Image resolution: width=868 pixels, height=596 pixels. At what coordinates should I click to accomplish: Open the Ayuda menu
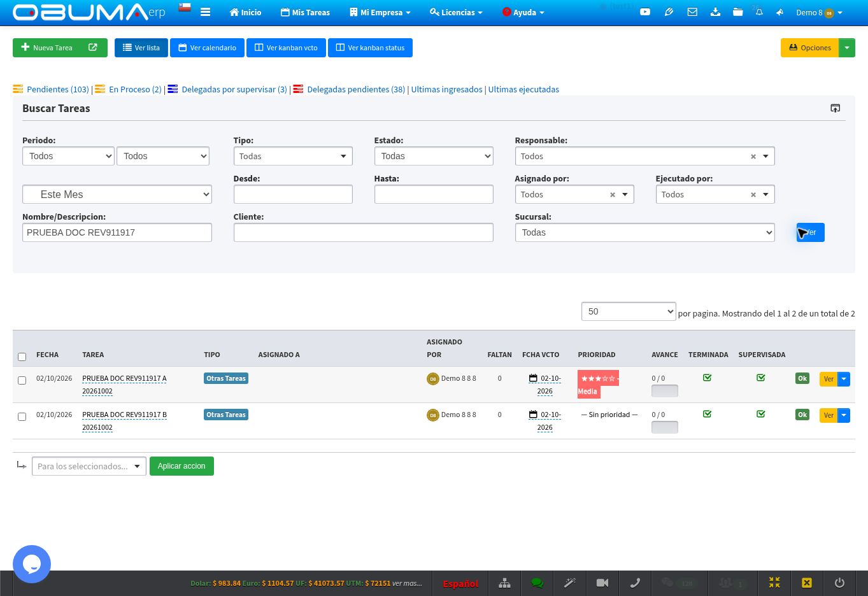(523, 12)
